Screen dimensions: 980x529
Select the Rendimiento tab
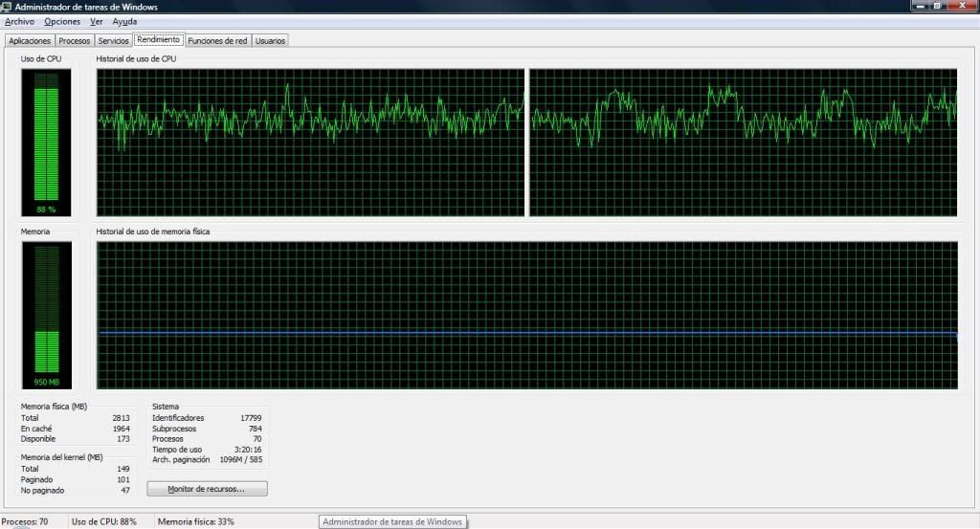[x=158, y=40]
